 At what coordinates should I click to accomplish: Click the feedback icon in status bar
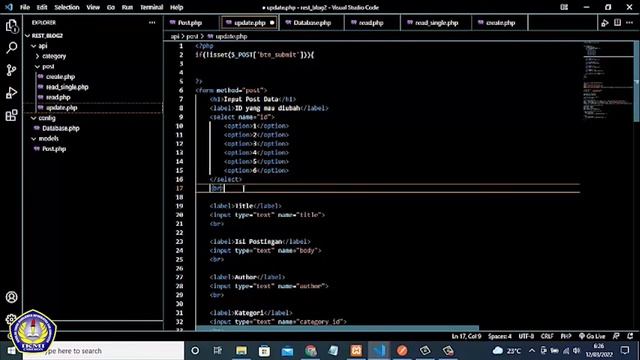tap(616, 336)
